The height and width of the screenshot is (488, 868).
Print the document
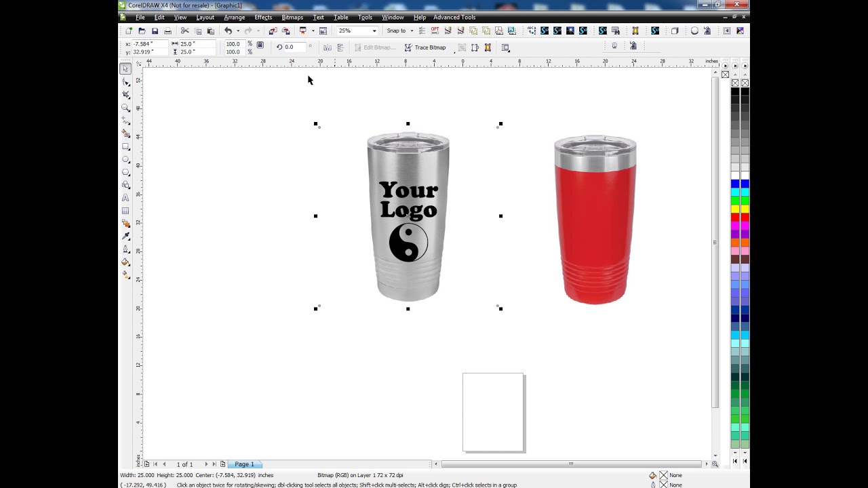click(167, 30)
